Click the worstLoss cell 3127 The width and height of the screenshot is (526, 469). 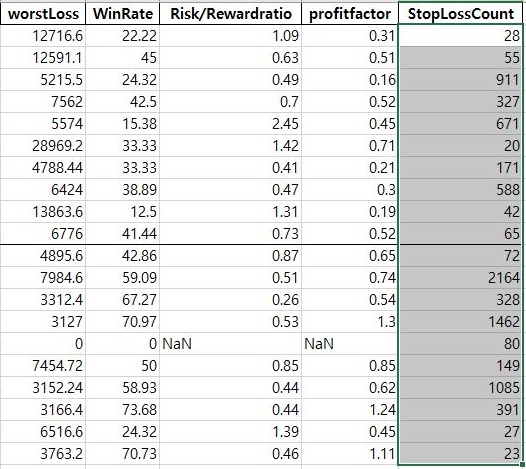point(43,322)
